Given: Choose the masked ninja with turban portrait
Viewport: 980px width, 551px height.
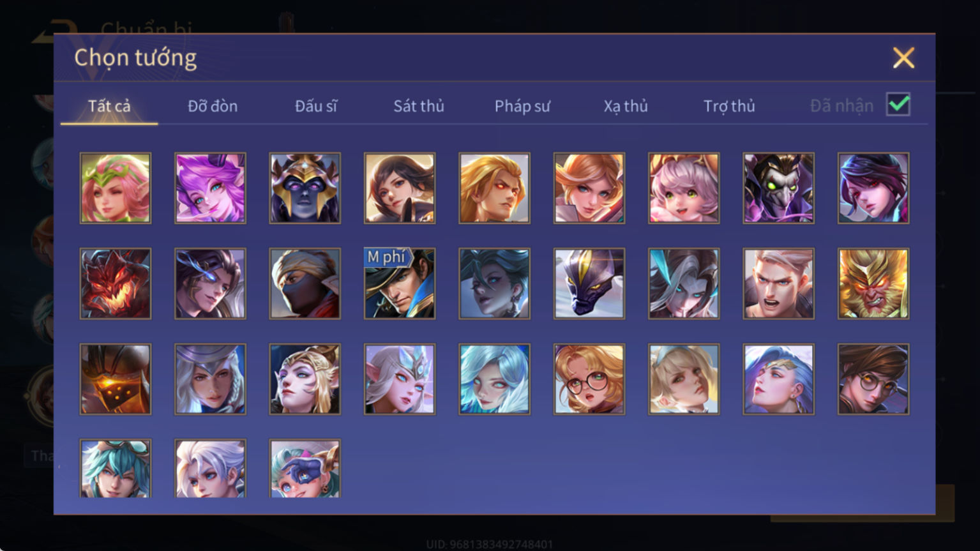Looking at the screenshot, I should tap(305, 283).
